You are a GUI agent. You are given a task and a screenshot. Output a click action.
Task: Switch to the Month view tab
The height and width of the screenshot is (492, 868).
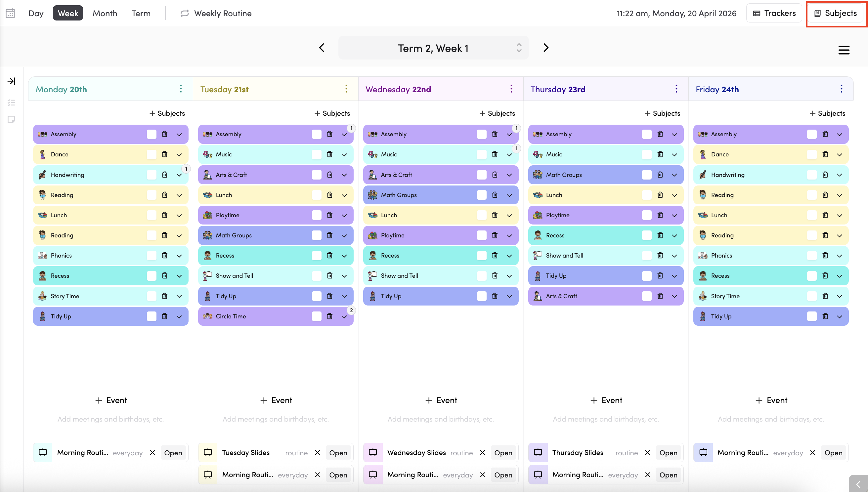click(x=105, y=13)
